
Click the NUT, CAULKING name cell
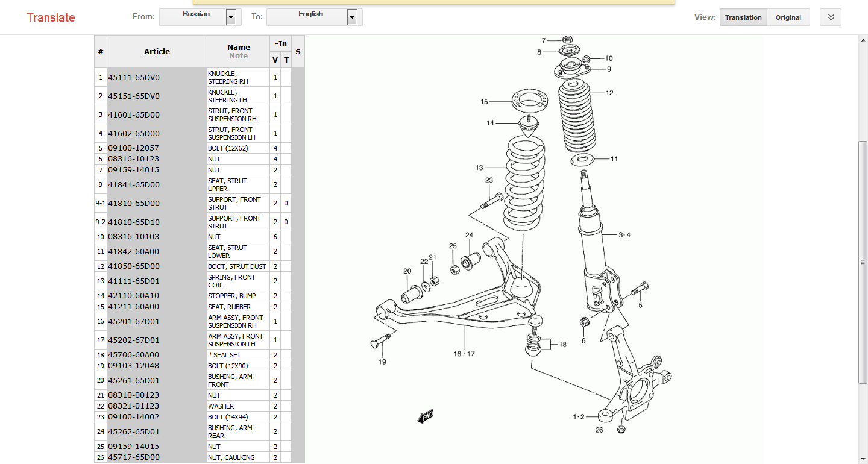point(238,457)
